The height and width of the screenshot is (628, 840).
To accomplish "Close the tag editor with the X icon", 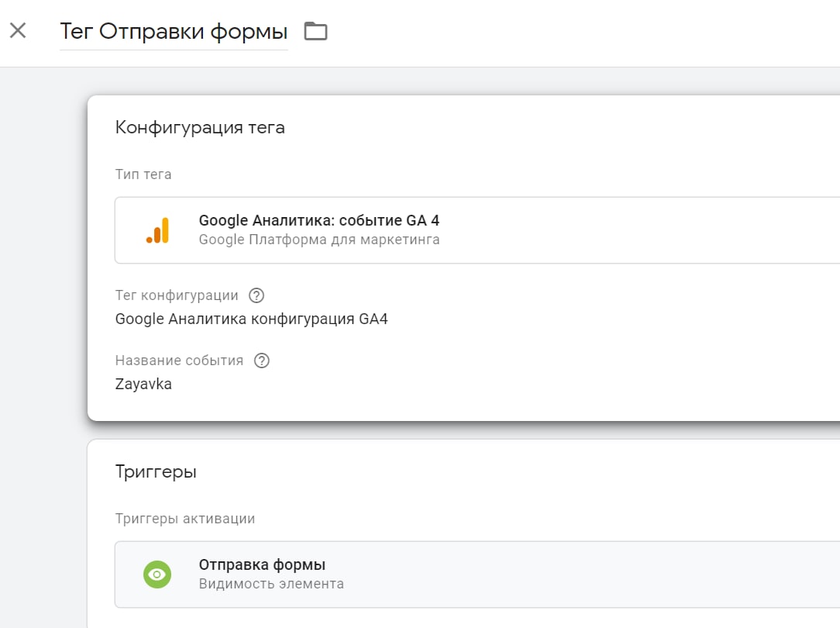I will pyautogui.click(x=18, y=30).
